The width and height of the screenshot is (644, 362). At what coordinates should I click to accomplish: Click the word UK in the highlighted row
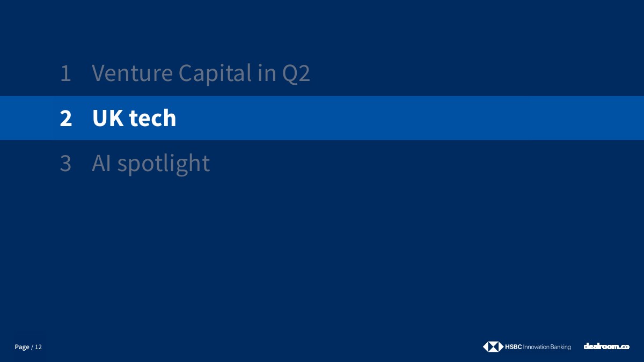point(107,118)
